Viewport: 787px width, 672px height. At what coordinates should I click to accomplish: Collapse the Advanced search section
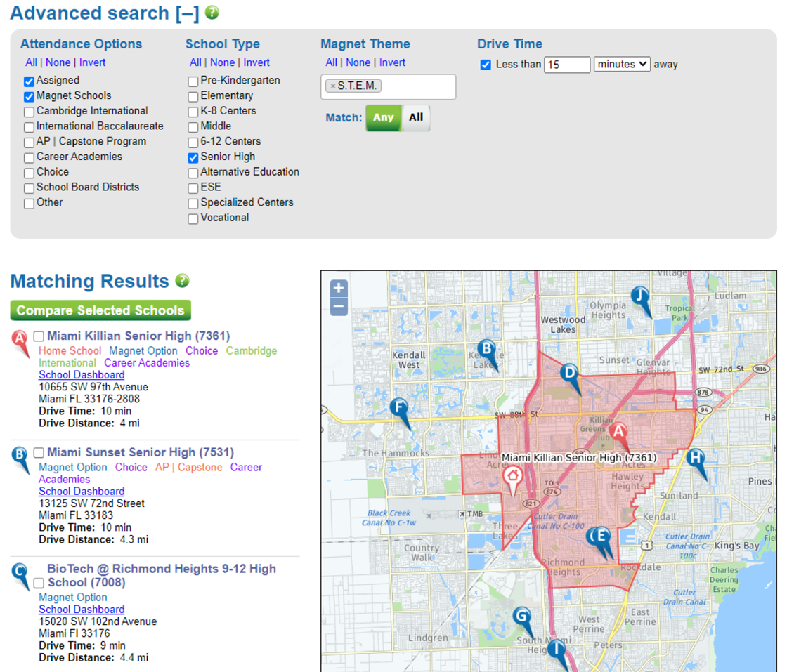coord(187,13)
